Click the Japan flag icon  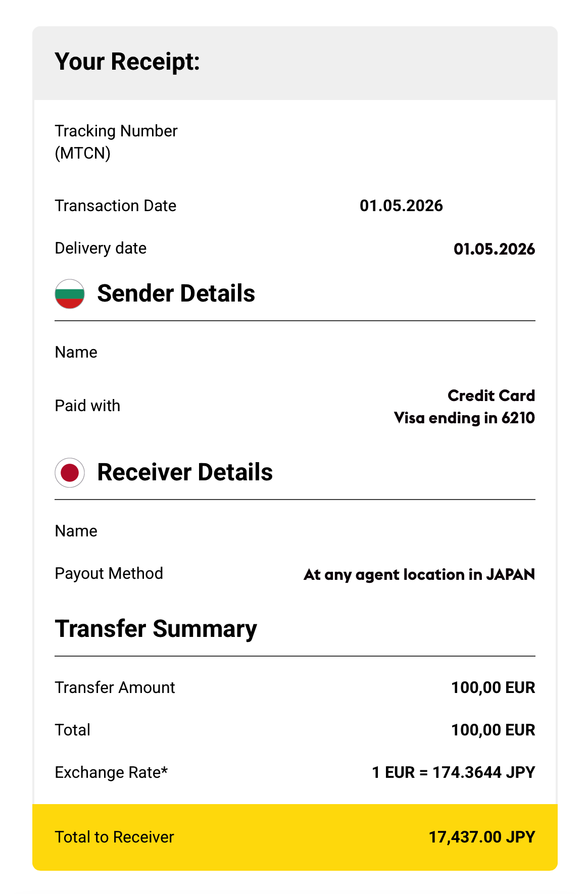click(70, 473)
